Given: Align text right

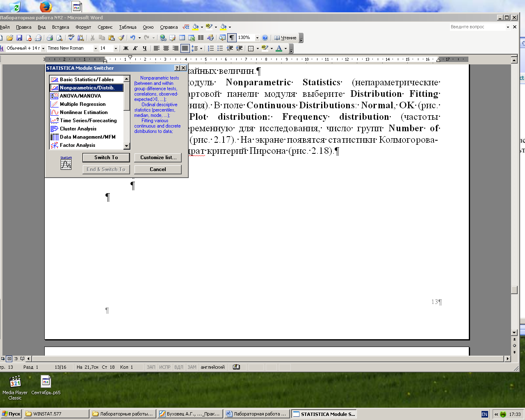Looking at the screenshot, I should pyautogui.click(x=175, y=48).
